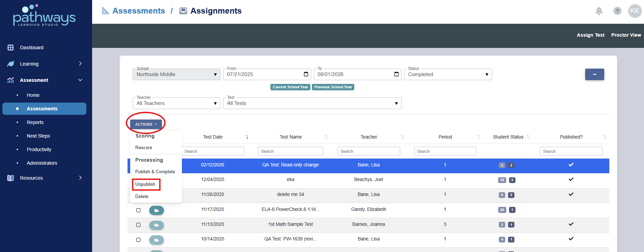Click teacher name 'Beachys, Joel'
The height and width of the screenshot is (252, 644).
pyautogui.click(x=369, y=180)
